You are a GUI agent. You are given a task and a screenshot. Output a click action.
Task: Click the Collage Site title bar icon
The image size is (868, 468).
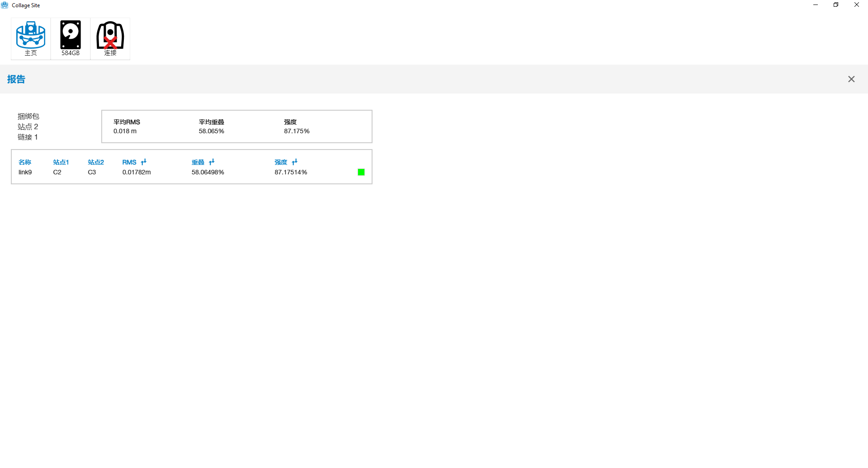point(5,5)
